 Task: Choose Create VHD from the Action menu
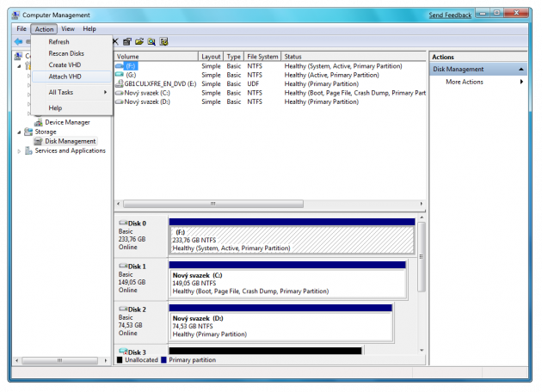tap(72, 65)
